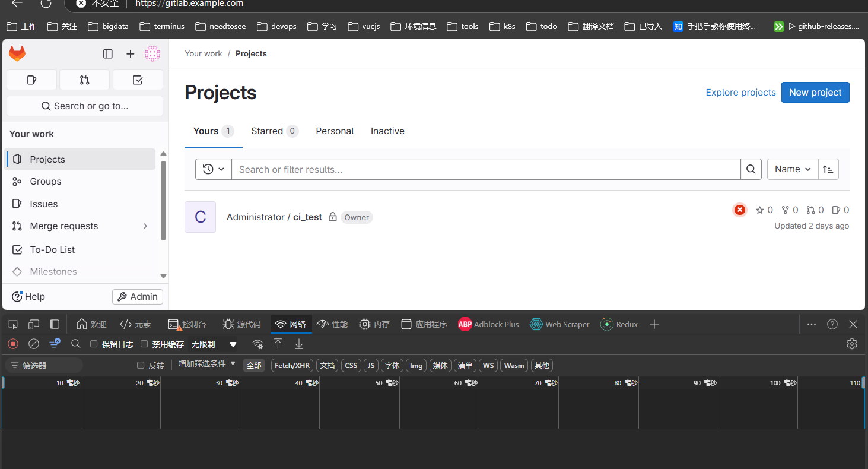This screenshot has width=868, height=469.
Task: Click the sidebar scrollbar thumb
Action: click(x=163, y=201)
